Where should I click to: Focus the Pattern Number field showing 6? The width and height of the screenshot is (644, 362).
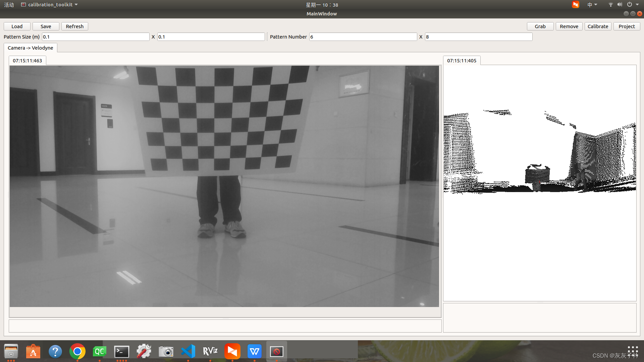[363, 37]
